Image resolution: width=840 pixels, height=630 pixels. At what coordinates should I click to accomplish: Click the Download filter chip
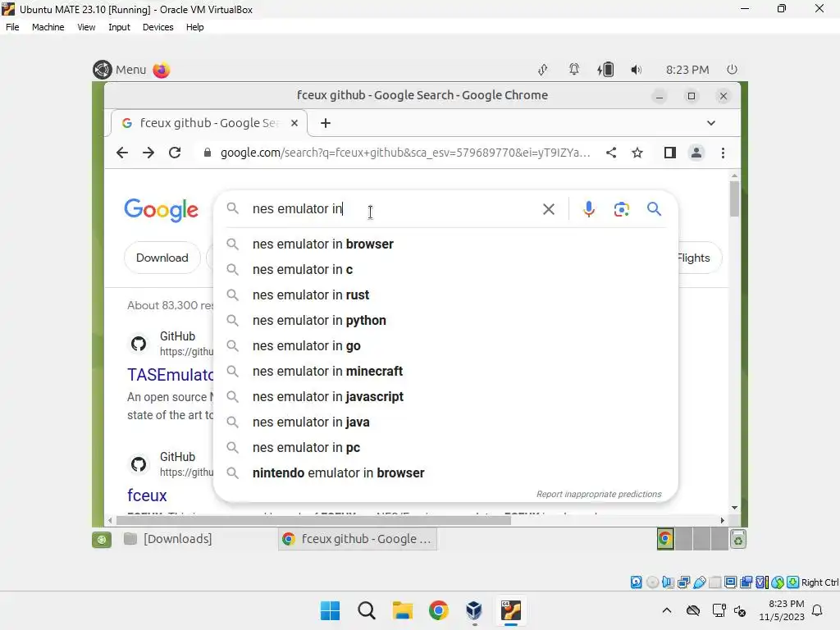(162, 258)
